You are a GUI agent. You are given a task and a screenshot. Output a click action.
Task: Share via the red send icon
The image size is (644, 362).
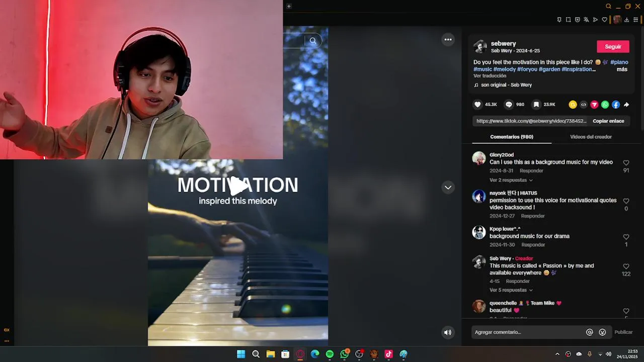[x=594, y=105]
